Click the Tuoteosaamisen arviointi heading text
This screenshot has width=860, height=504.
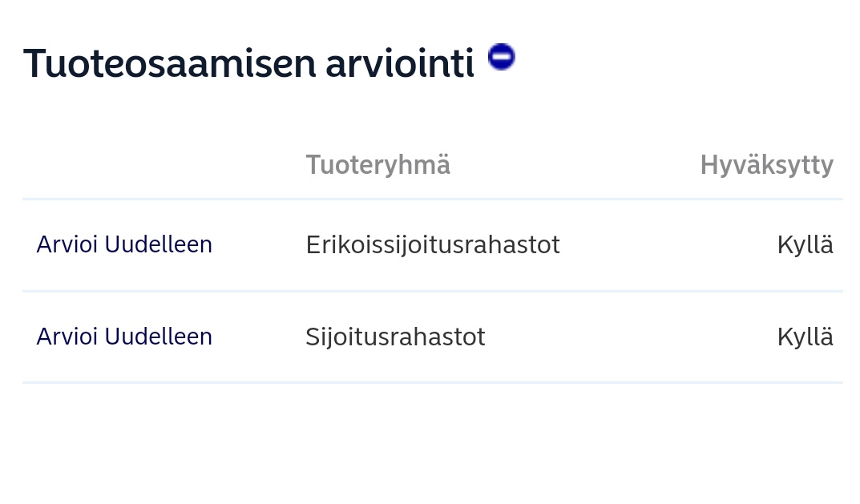pyautogui.click(x=248, y=63)
